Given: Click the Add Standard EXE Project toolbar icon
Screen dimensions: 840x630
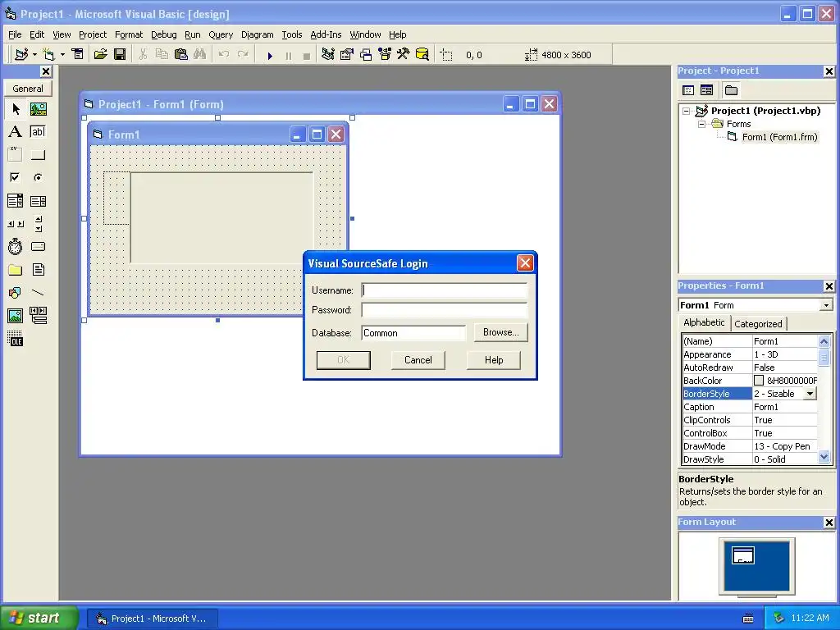Looking at the screenshot, I should 21,54.
